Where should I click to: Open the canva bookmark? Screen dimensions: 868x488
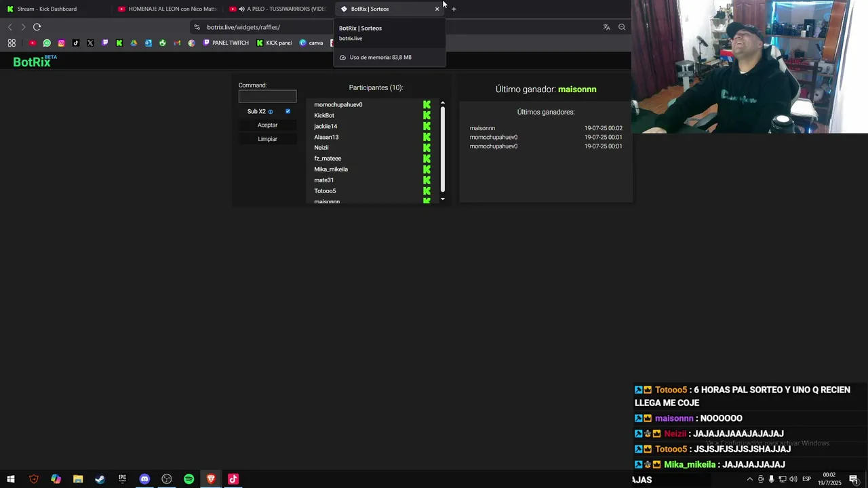click(x=311, y=43)
